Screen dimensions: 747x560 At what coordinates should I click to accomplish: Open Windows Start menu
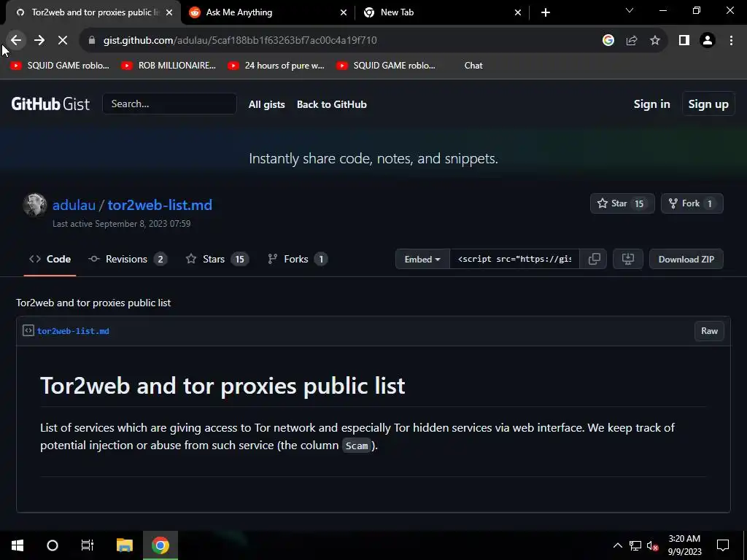pyautogui.click(x=18, y=545)
